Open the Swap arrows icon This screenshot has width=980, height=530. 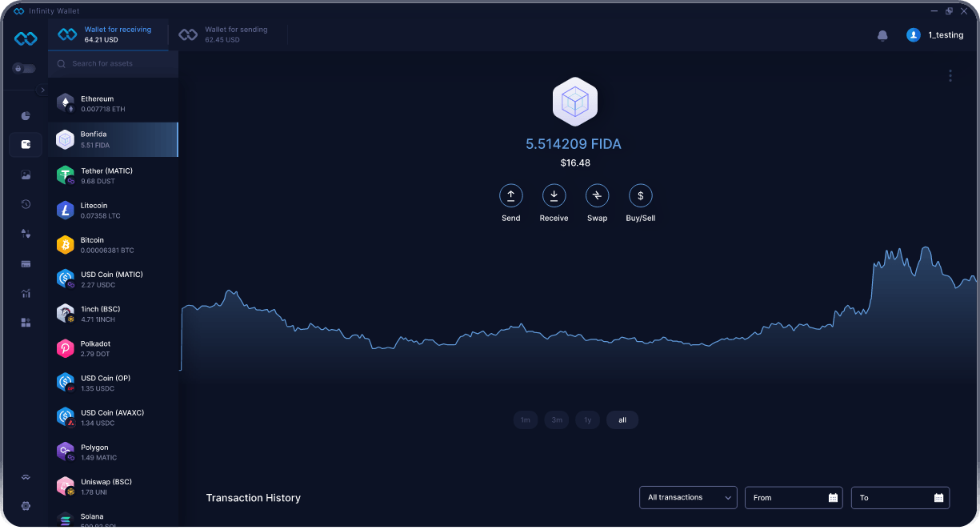(597, 195)
